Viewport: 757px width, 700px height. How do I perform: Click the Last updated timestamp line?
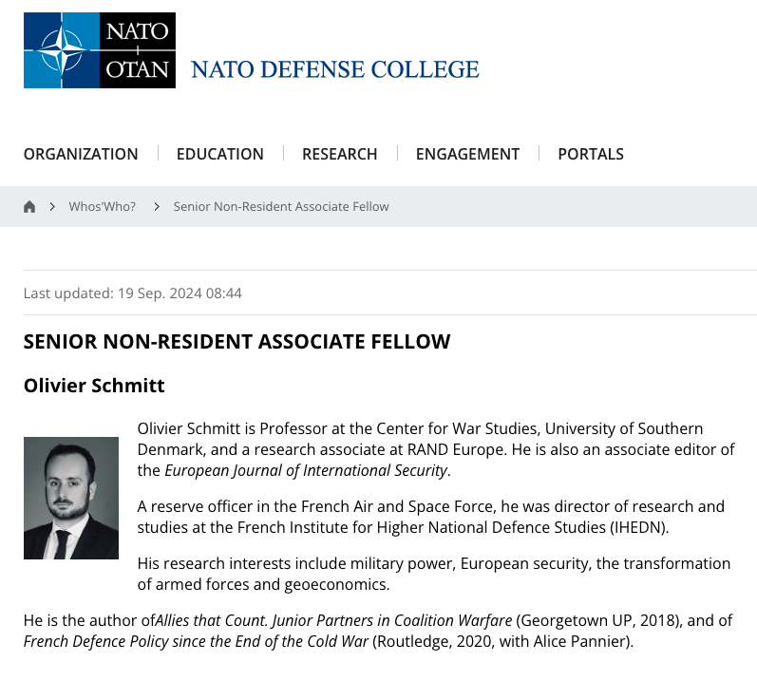click(x=133, y=293)
